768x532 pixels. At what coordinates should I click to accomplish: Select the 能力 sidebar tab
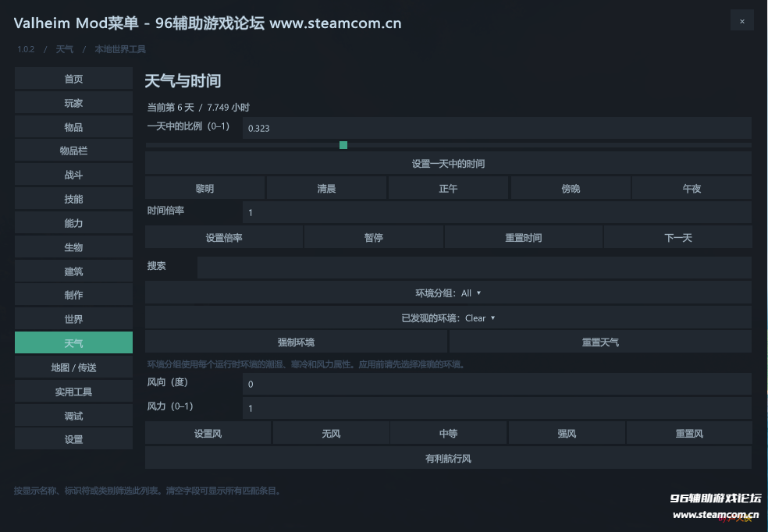pos(73,222)
